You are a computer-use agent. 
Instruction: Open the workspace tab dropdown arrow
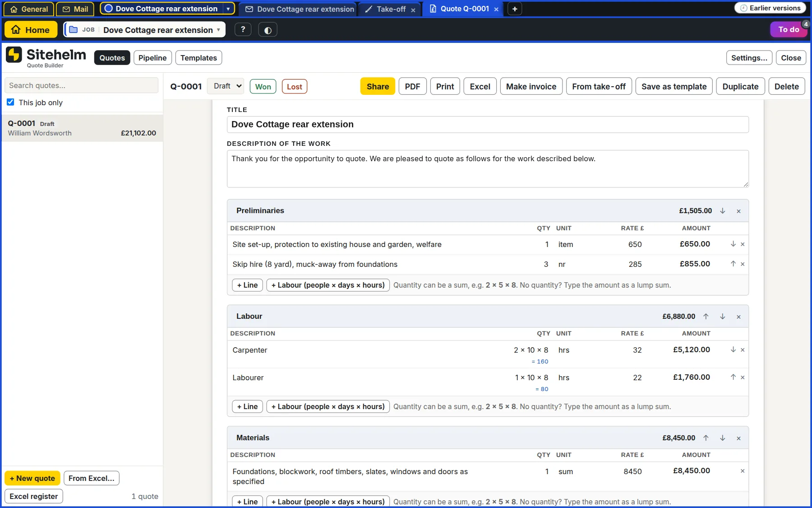coord(228,9)
